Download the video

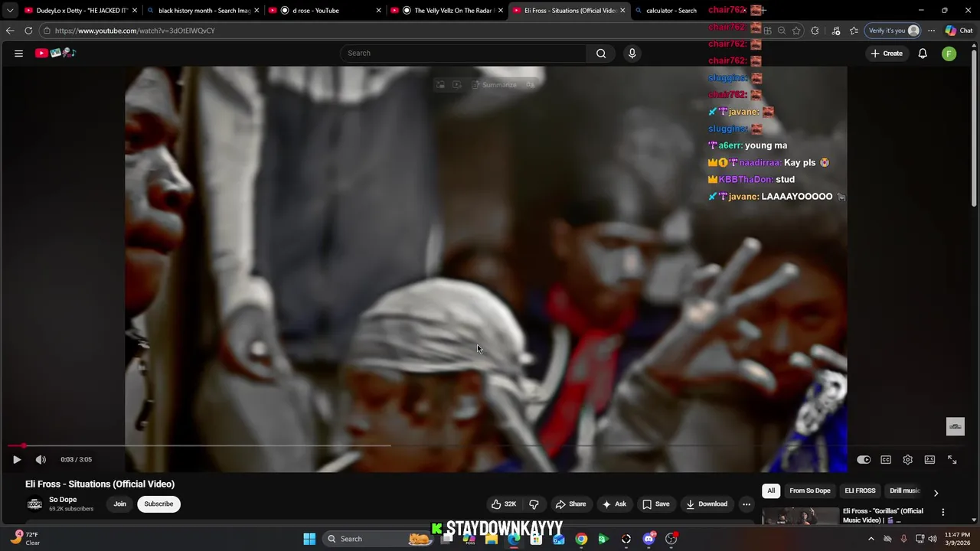click(707, 504)
